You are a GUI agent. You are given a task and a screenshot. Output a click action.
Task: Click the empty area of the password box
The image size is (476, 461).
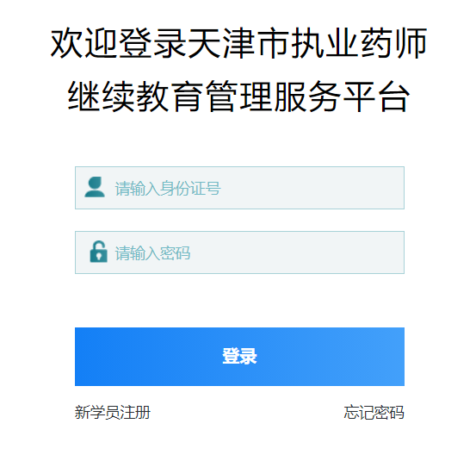[298, 252]
